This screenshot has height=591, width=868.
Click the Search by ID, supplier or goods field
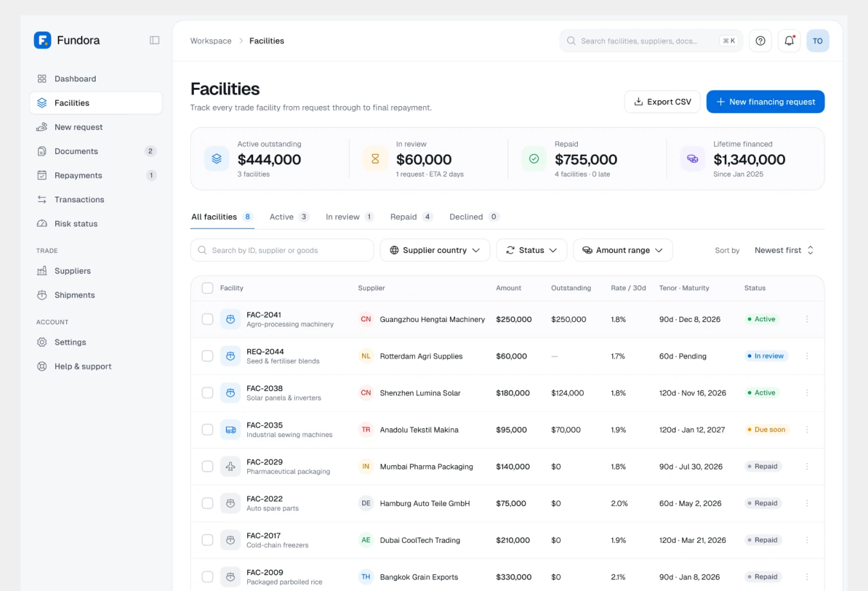282,250
